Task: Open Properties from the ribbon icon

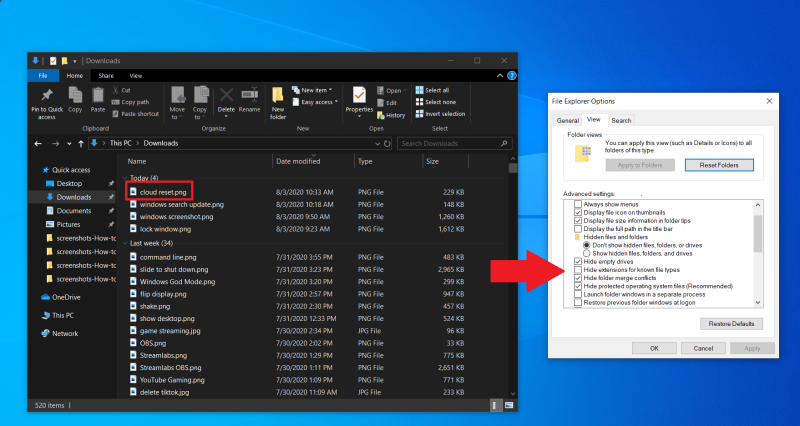Action: 359,96
